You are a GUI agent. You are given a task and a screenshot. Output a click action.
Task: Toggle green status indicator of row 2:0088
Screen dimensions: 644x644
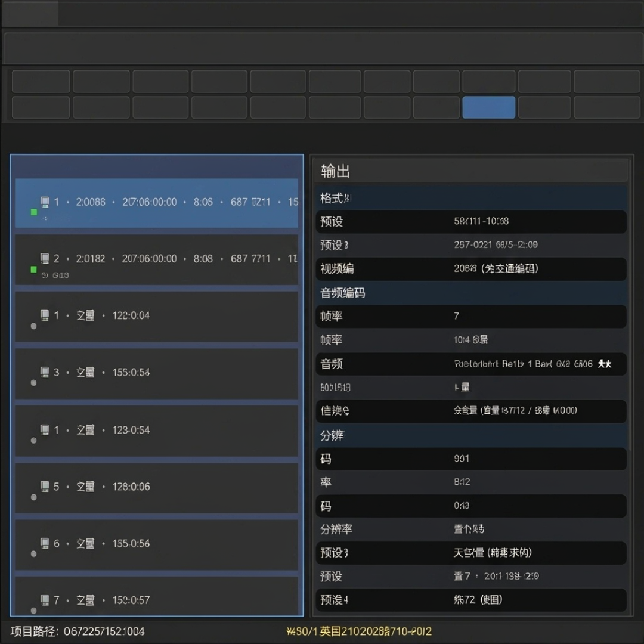[33, 212]
